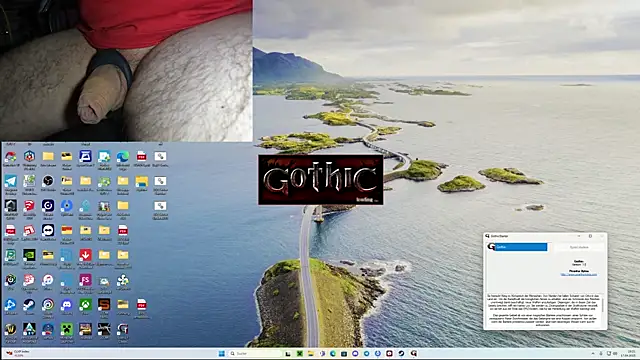Show hidden system tray icons
Screen dimensions: 640x360
click(593, 353)
